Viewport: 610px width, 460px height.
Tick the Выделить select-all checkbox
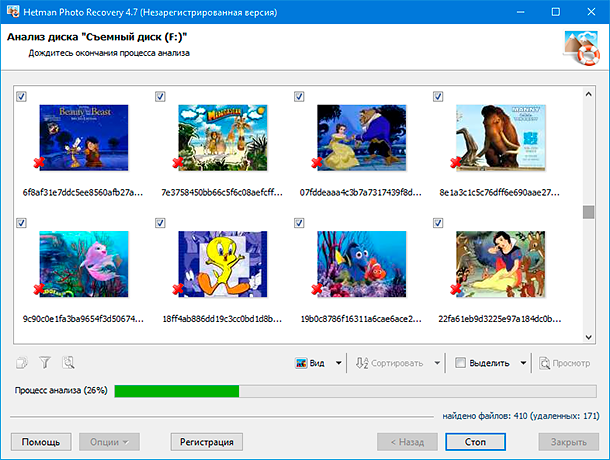460,363
